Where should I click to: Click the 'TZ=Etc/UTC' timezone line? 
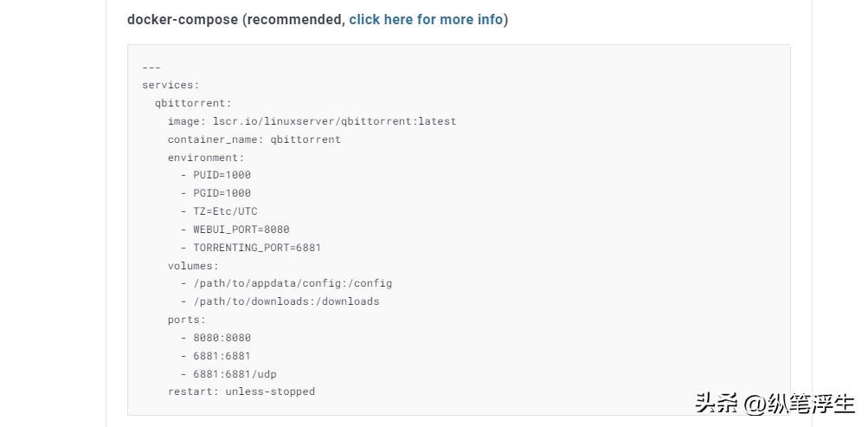(225, 211)
